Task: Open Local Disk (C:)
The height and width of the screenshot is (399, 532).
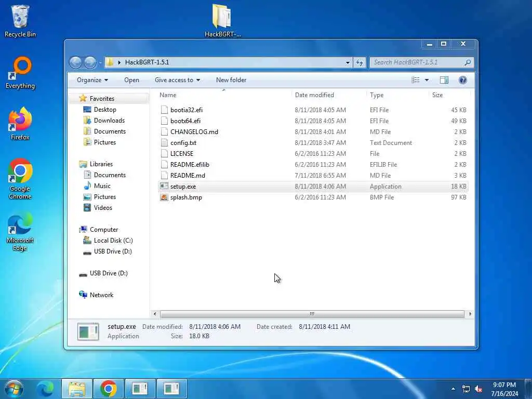Action: point(113,240)
